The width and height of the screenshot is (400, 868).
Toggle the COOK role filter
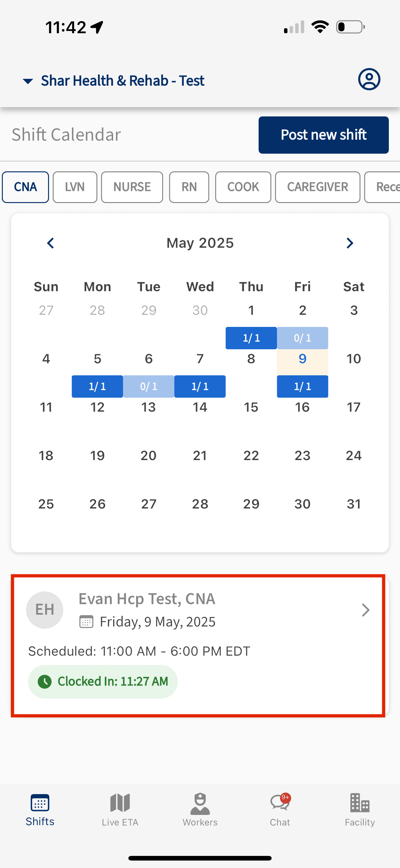pos(243,187)
